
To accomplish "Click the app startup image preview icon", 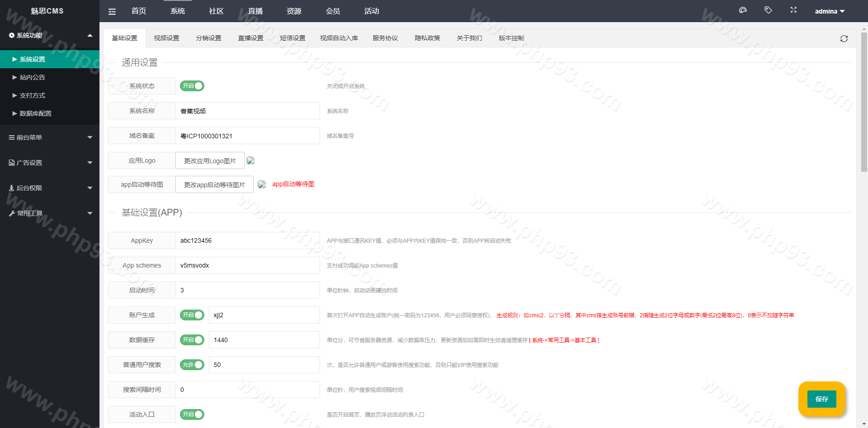I will point(262,184).
